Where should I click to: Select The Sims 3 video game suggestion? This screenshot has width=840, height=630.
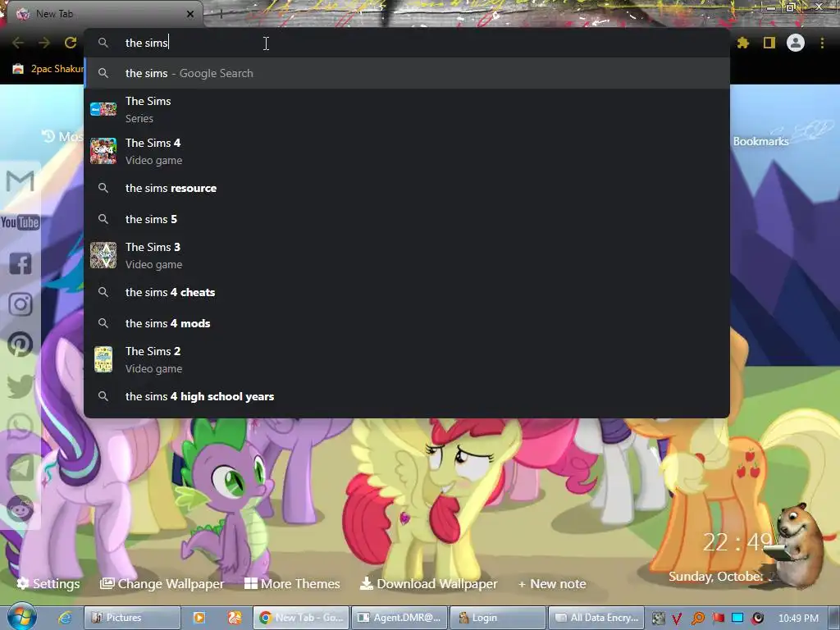coord(407,256)
